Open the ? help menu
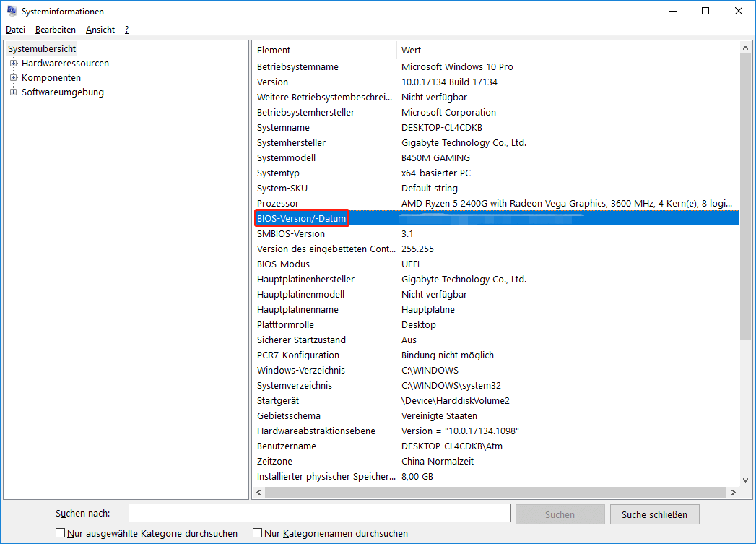Viewport: 756px width, 544px height. point(126,30)
